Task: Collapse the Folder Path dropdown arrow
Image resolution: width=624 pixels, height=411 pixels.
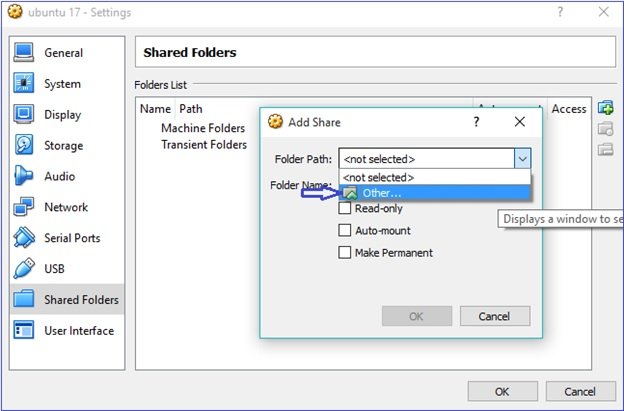Action: pos(522,159)
